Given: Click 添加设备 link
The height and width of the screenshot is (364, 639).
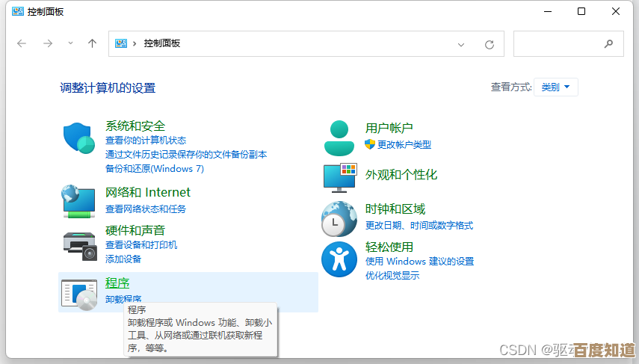Looking at the screenshot, I should (123, 259).
